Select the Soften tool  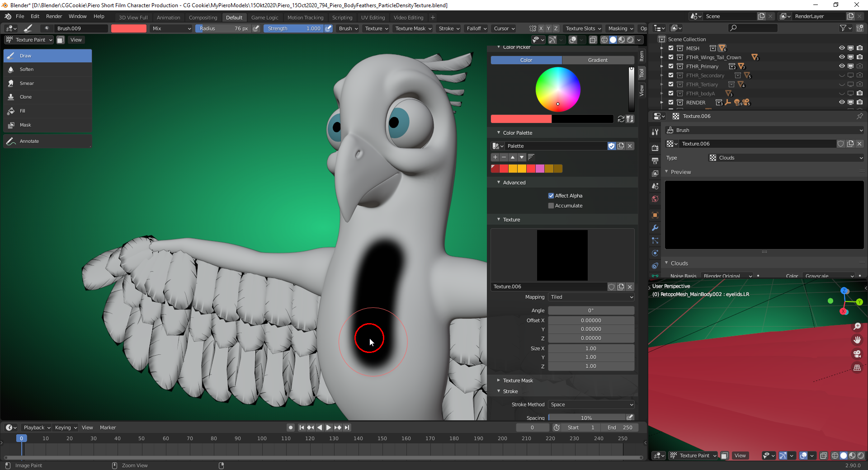point(47,69)
